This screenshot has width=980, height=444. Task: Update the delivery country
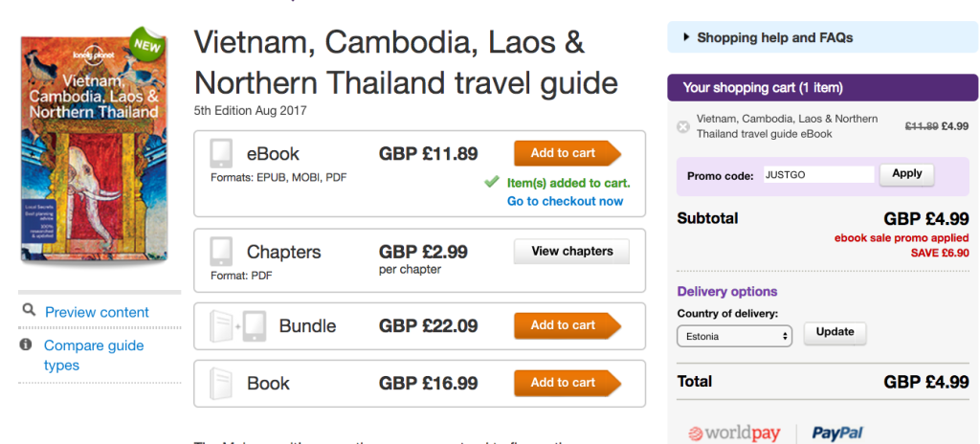835,332
